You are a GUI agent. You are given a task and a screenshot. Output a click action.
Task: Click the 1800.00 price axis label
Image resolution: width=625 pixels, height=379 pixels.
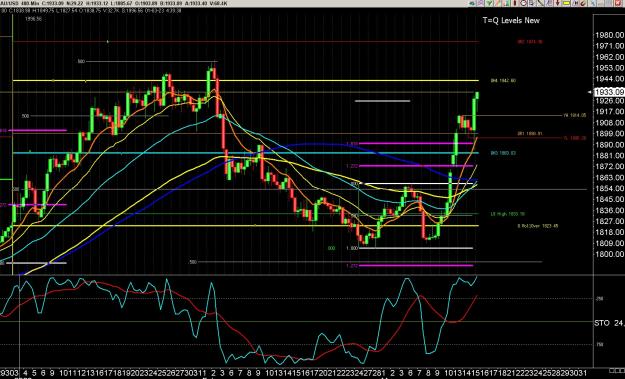(609, 254)
